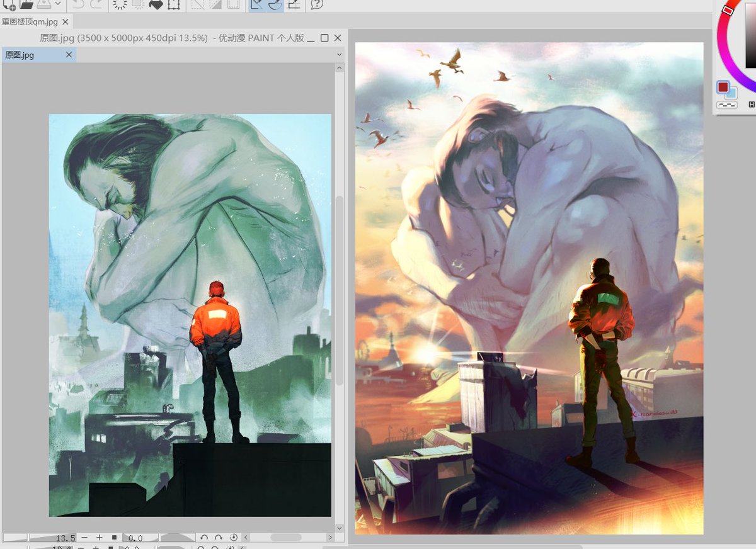This screenshot has width=756, height=549.
Task: Expand the Save options dropdown arrow
Action: (x=57, y=4)
